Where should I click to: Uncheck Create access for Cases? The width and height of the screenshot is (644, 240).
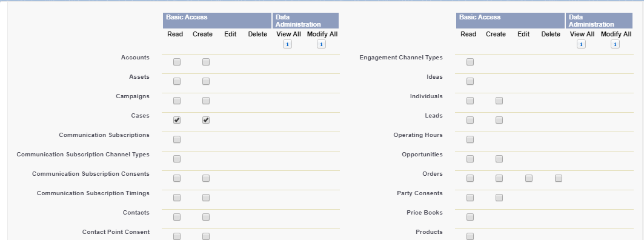[206, 120]
